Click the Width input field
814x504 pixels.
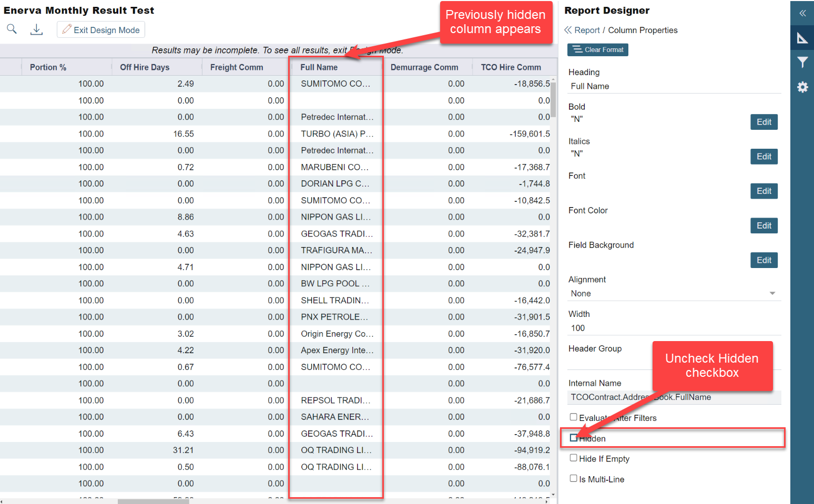tap(673, 328)
